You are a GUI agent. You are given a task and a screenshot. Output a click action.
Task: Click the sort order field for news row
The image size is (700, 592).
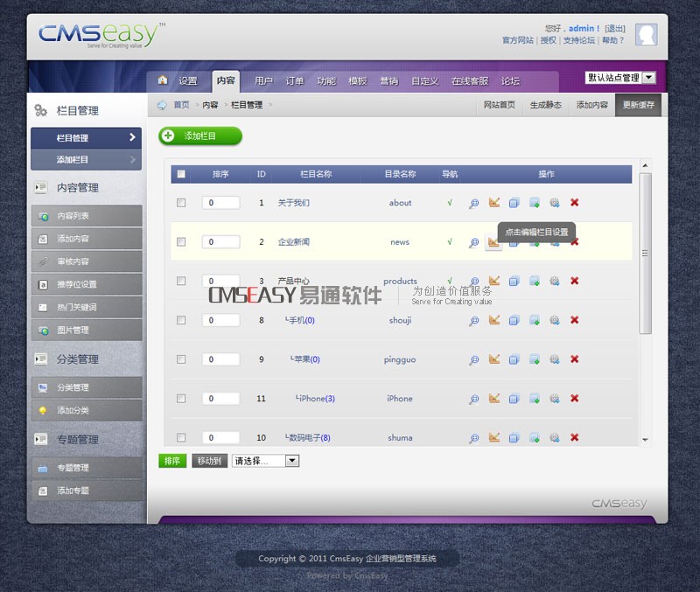[x=220, y=242]
